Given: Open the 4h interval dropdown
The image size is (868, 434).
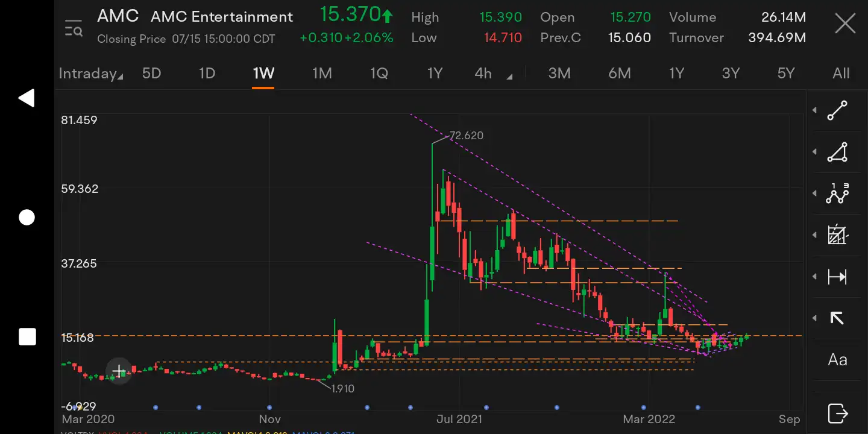Looking at the screenshot, I should 494,74.
